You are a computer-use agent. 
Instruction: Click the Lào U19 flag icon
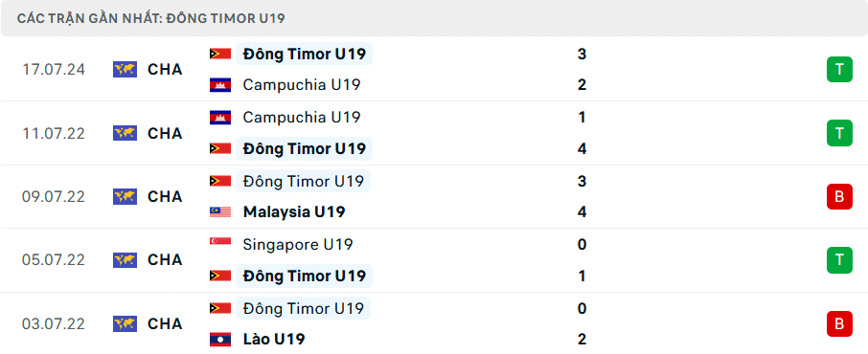point(220,339)
